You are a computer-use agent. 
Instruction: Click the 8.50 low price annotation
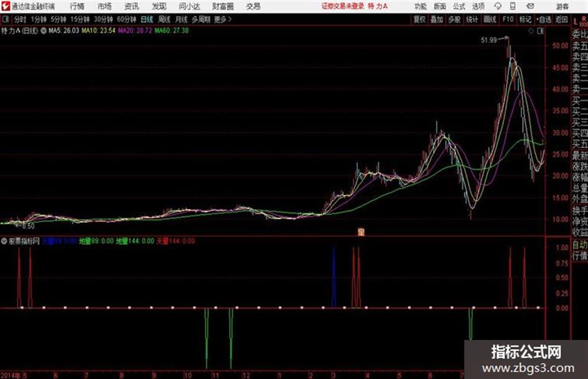click(x=28, y=227)
